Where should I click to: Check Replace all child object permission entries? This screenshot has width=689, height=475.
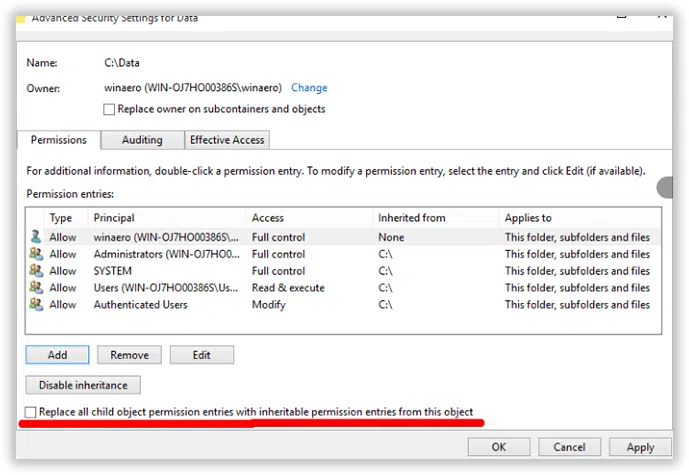[31, 412]
